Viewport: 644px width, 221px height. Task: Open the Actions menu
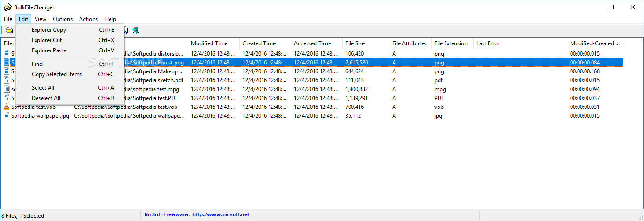(88, 19)
